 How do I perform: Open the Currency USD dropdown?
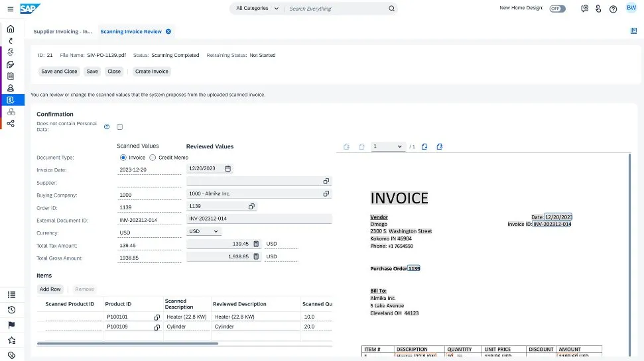[x=204, y=231]
